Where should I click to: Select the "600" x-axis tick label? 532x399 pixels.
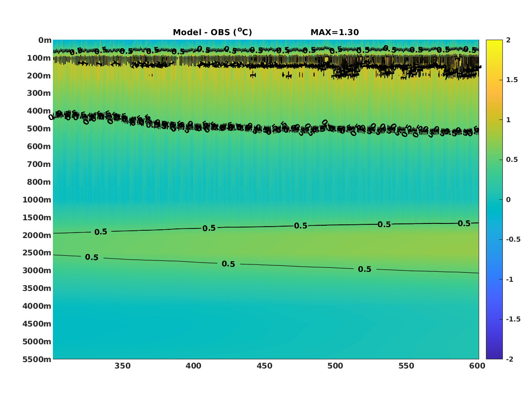477,366
